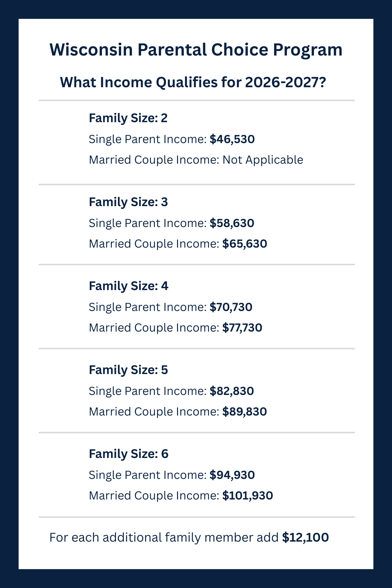Click the Wisconsin Parental Choice Program title

tap(196, 50)
